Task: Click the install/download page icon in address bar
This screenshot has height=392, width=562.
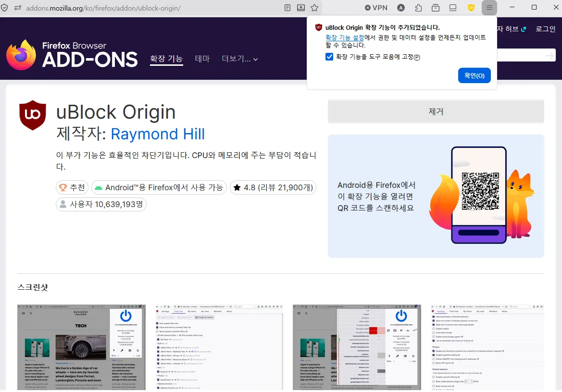Action: click(301, 8)
